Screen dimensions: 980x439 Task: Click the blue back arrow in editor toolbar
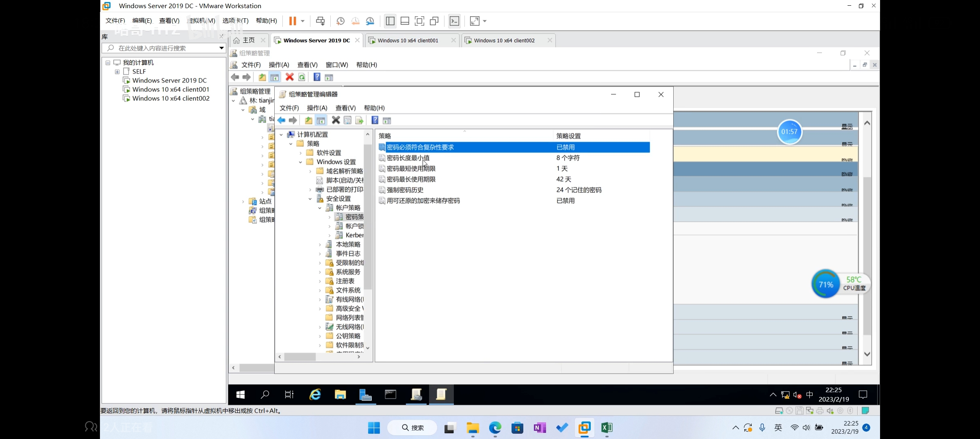pos(281,120)
